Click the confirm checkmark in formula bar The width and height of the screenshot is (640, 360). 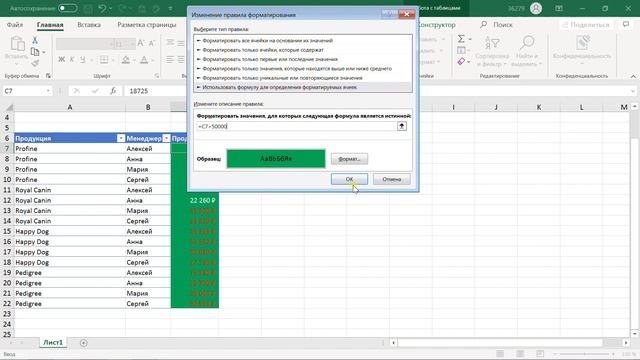[95, 91]
